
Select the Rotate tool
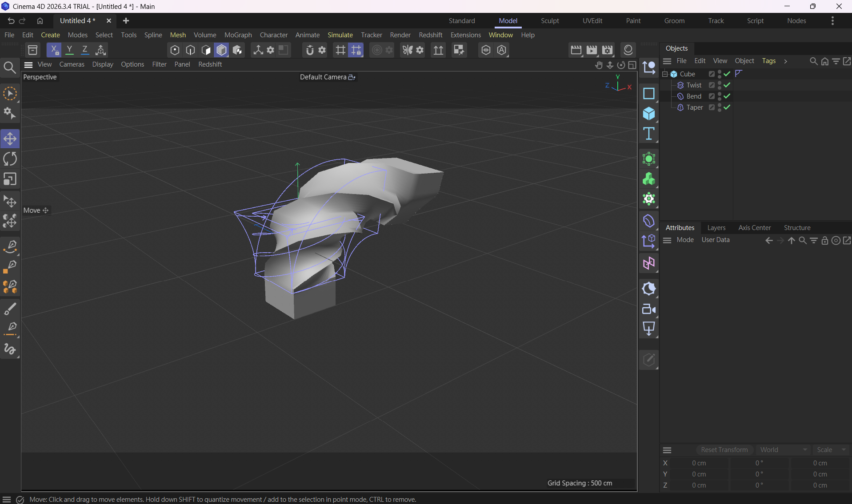point(10,159)
